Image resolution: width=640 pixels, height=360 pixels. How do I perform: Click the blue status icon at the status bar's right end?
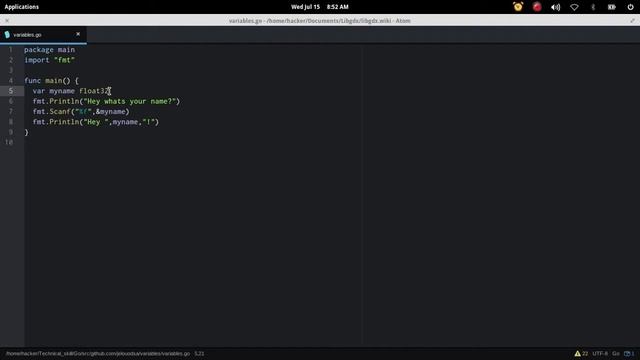(x=629, y=353)
